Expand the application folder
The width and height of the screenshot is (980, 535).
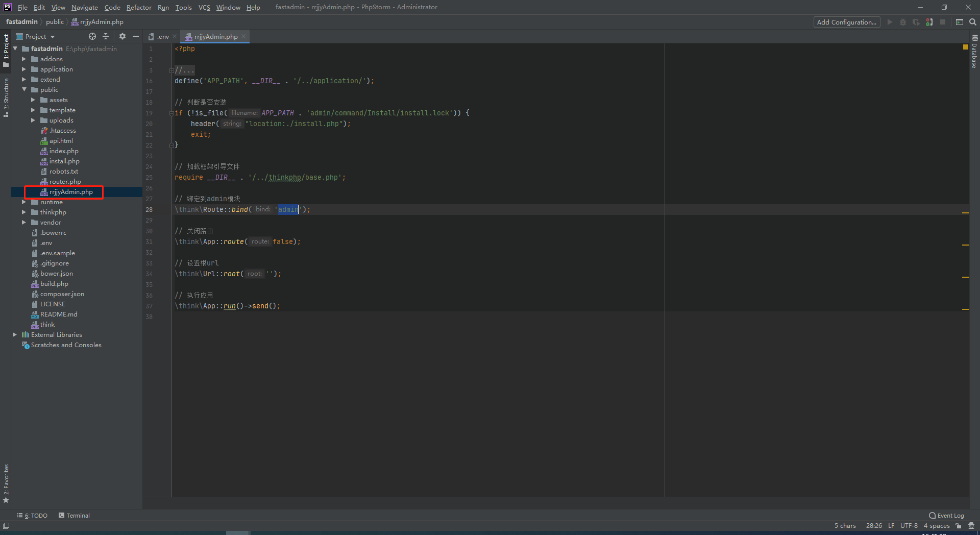23,69
